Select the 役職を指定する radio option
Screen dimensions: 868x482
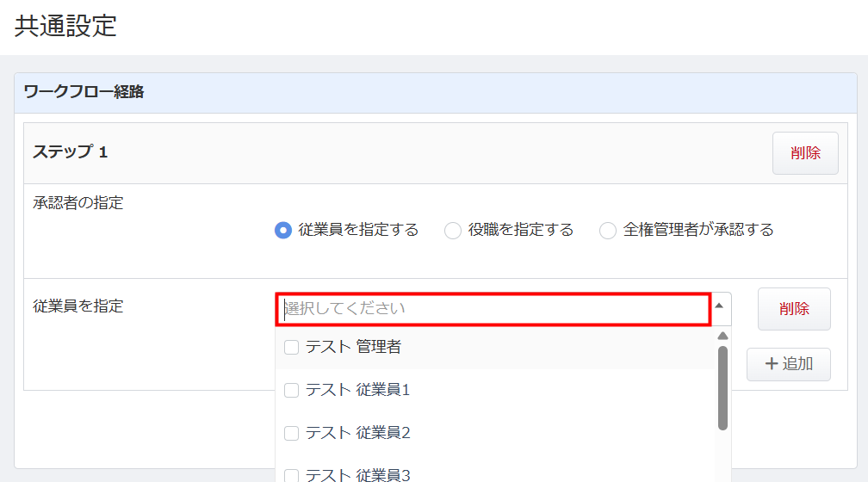(453, 231)
